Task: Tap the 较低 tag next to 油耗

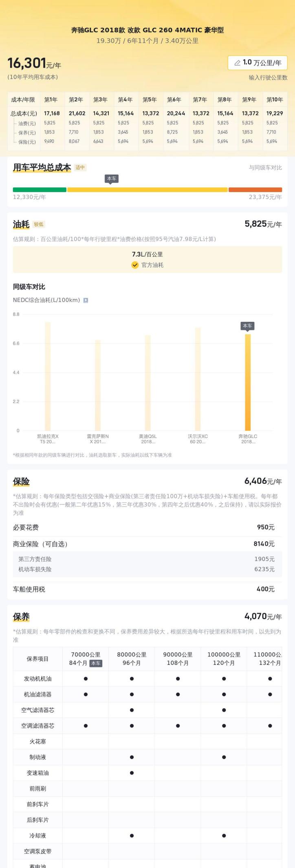Action: [39, 224]
